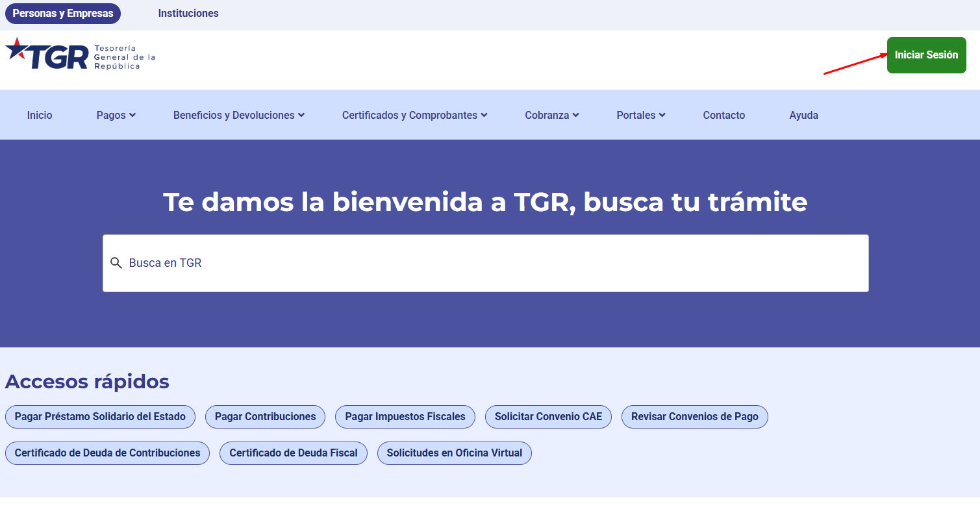Click the magnifier icon in the search box
980x511 pixels.
pyautogui.click(x=116, y=263)
